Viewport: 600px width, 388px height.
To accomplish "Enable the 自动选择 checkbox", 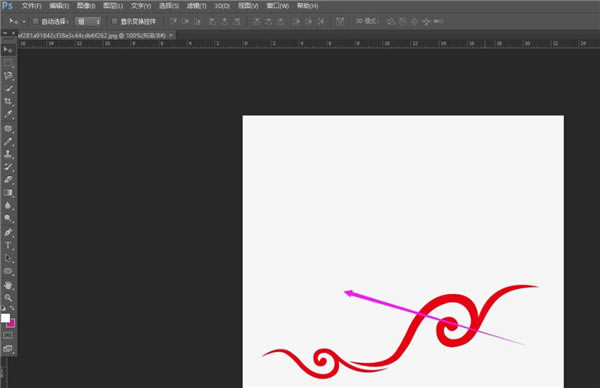I will [x=36, y=21].
